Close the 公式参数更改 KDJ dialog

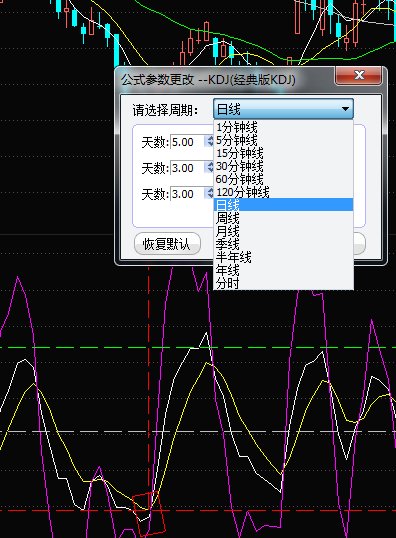tap(359, 75)
